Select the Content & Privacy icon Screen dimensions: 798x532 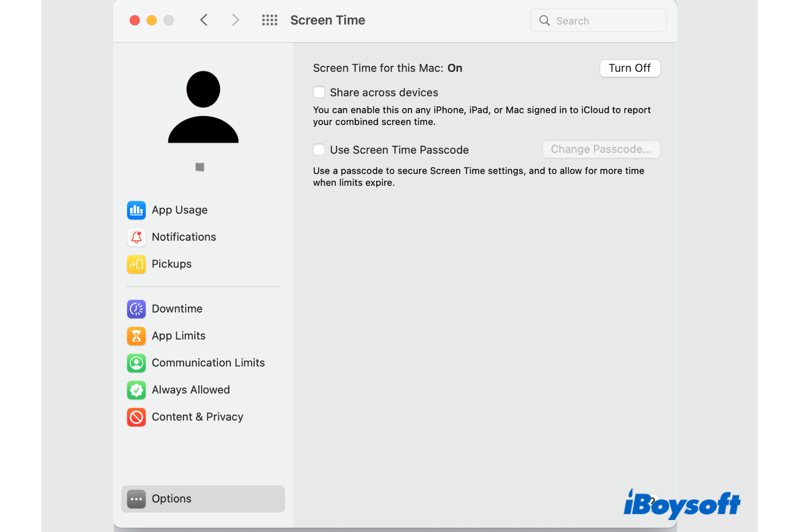click(x=136, y=417)
